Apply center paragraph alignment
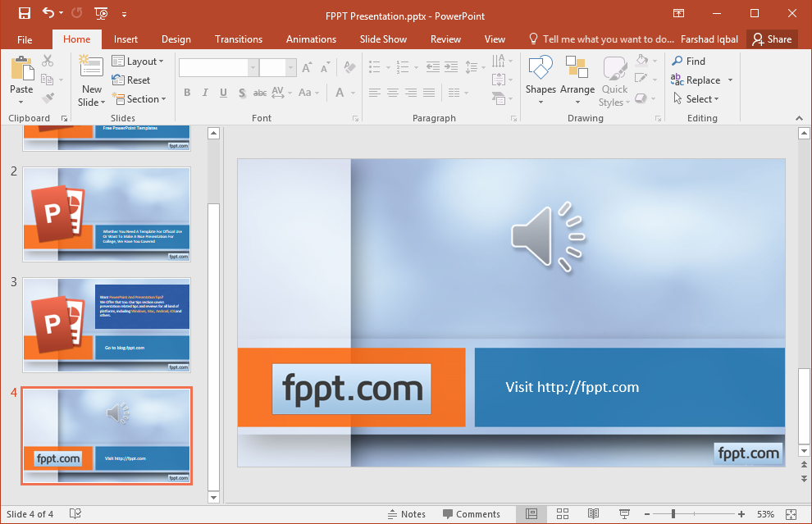Screen dimensions: 812x524 click(x=392, y=93)
